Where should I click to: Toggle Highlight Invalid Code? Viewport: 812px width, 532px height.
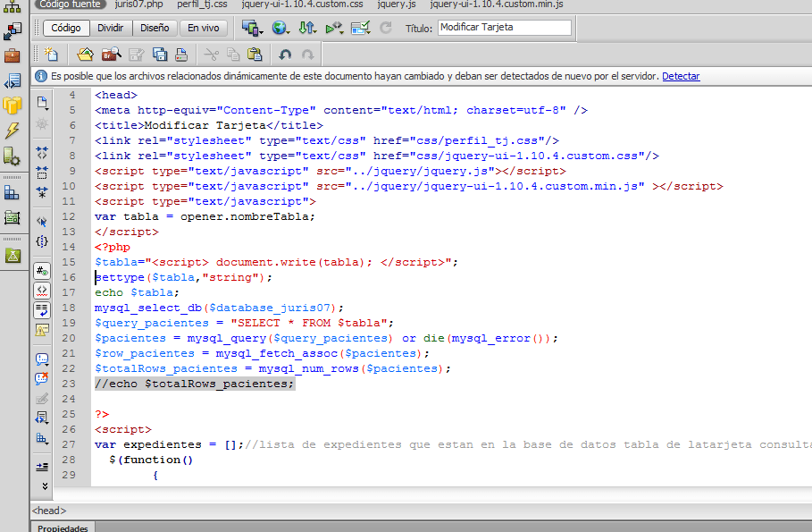click(x=42, y=291)
